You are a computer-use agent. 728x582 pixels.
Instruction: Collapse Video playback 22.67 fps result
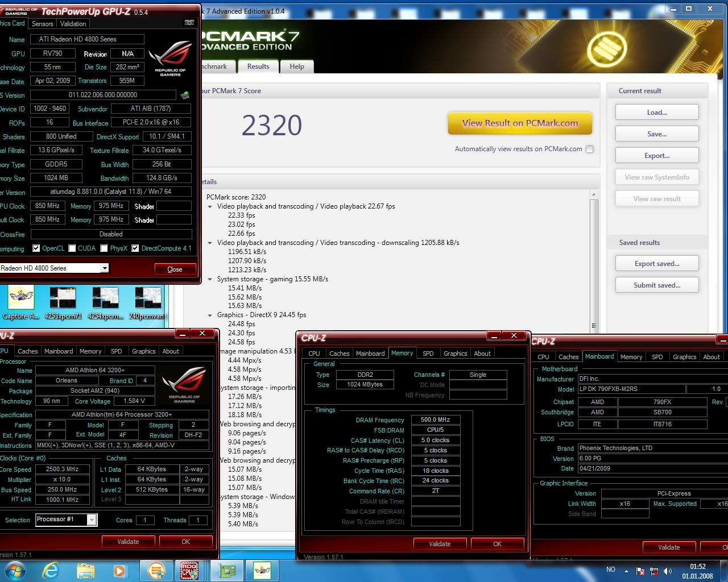(210, 206)
